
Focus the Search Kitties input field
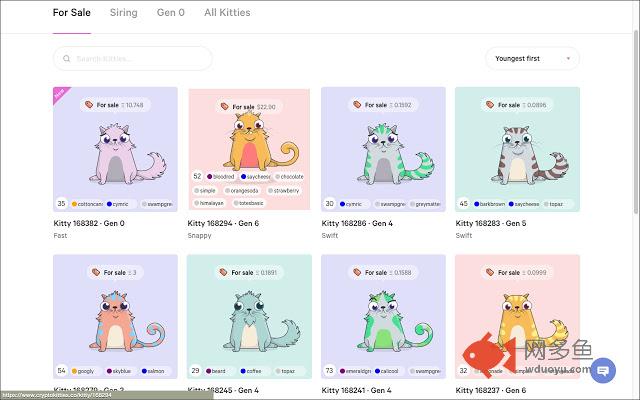click(x=133, y=58)
